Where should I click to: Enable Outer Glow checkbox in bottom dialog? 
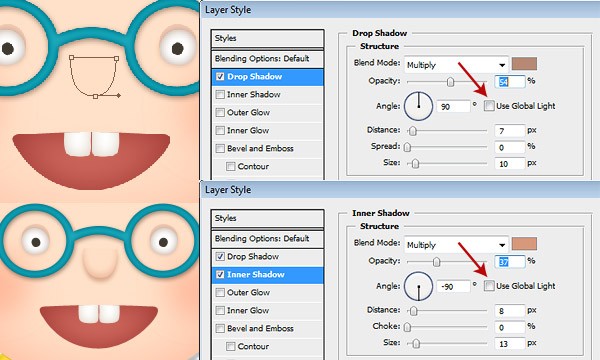220,292
